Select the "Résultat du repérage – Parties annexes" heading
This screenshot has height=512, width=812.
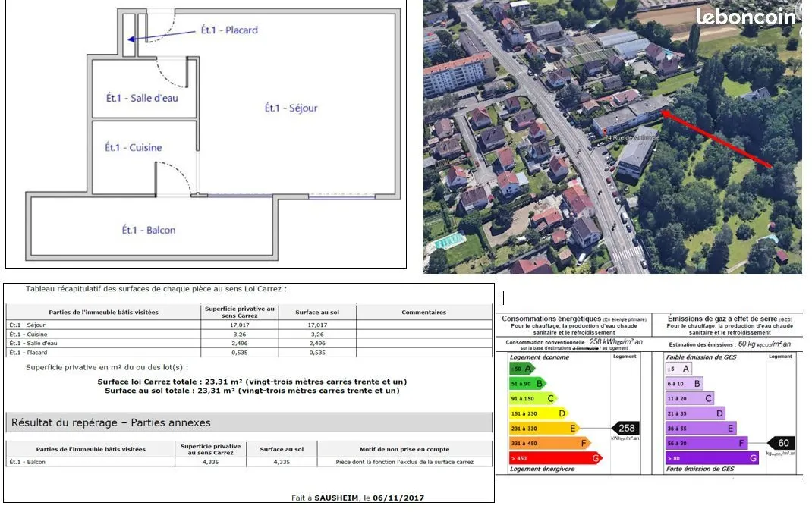[111, 422]
